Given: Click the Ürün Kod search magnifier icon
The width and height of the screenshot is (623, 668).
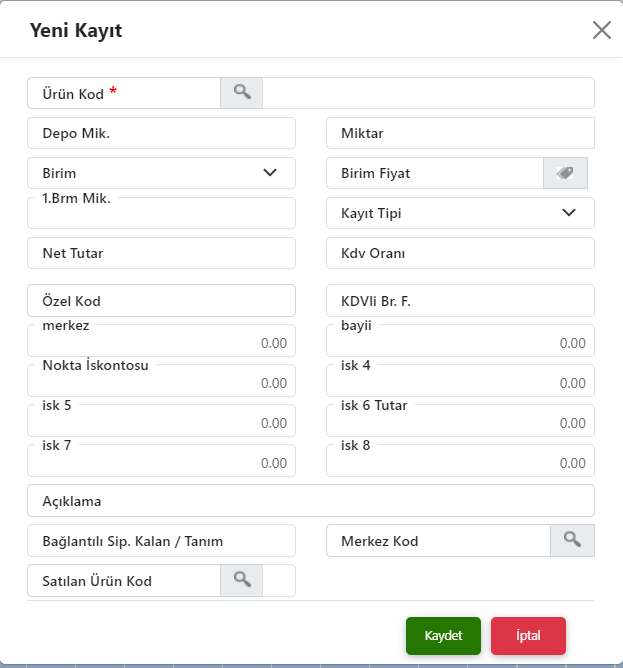Looking at the screenshot, I should coord(242,93).
